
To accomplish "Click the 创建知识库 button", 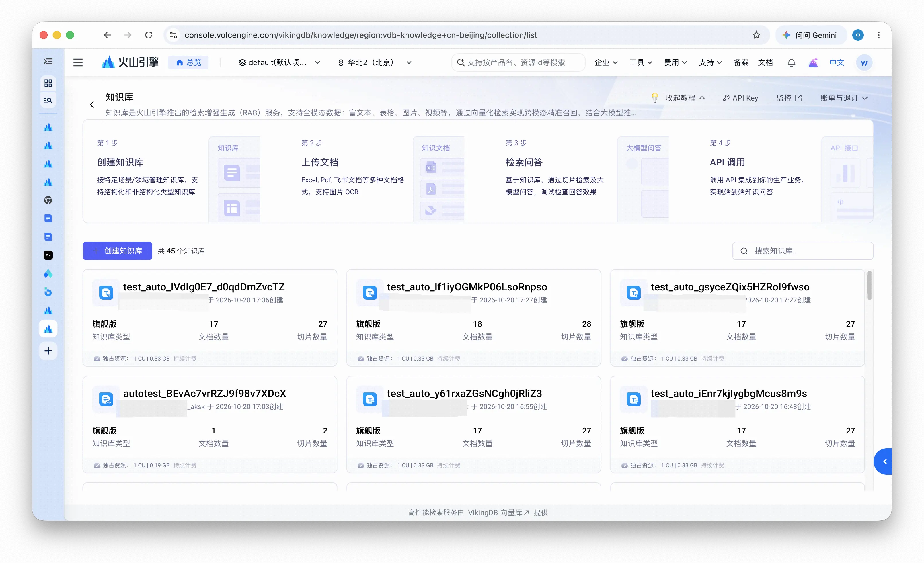I will pos(117,251).
